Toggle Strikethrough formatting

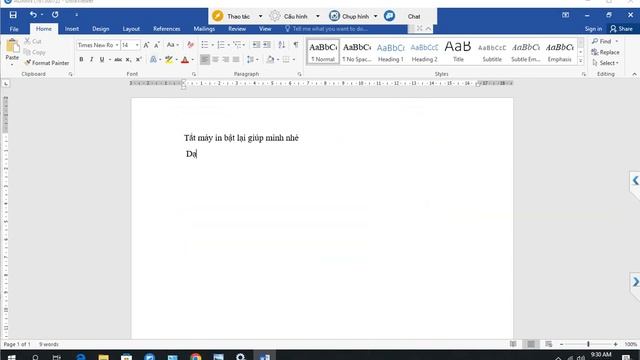118,60
